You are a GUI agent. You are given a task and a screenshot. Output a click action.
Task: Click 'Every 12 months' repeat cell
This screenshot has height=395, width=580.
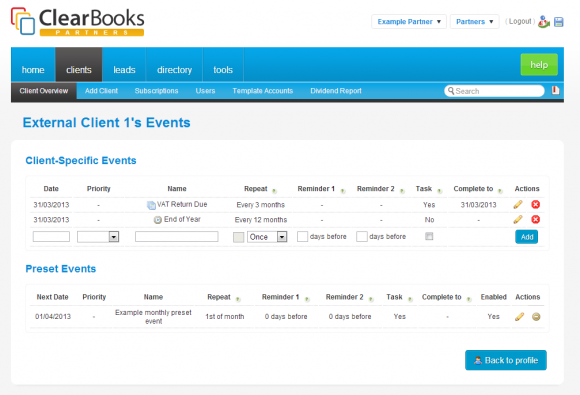(261, 220)
